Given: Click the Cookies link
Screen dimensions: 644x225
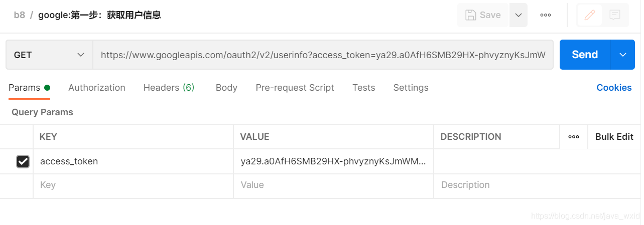Looking at the screenshot, I should click(614, 88).
